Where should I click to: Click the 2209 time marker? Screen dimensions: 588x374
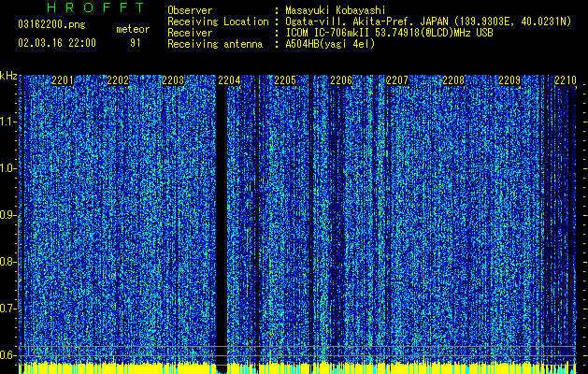(509, 80)
